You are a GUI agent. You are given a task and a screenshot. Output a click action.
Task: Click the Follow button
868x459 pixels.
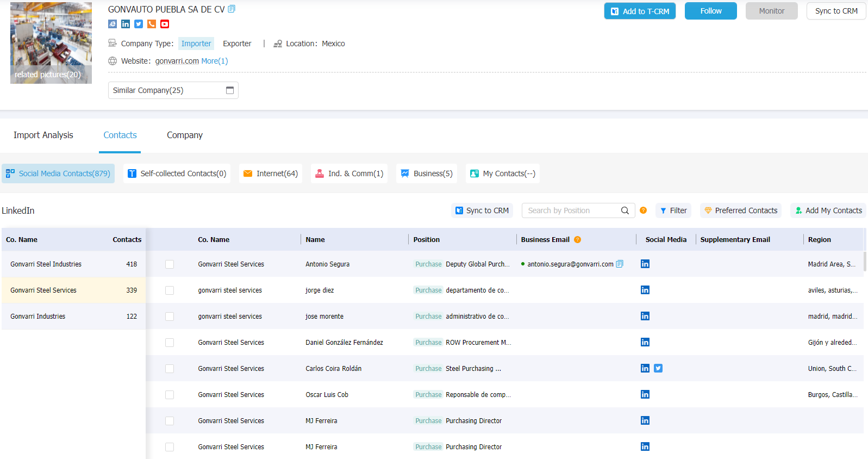(x=711, y=11)
